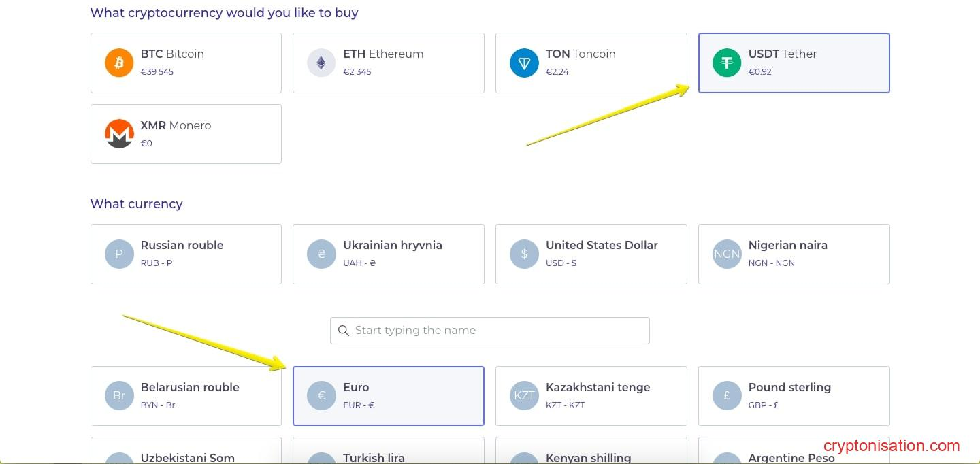980x464 pixels.
Task: Click the search magnifier icon
Action: point(344,331)
